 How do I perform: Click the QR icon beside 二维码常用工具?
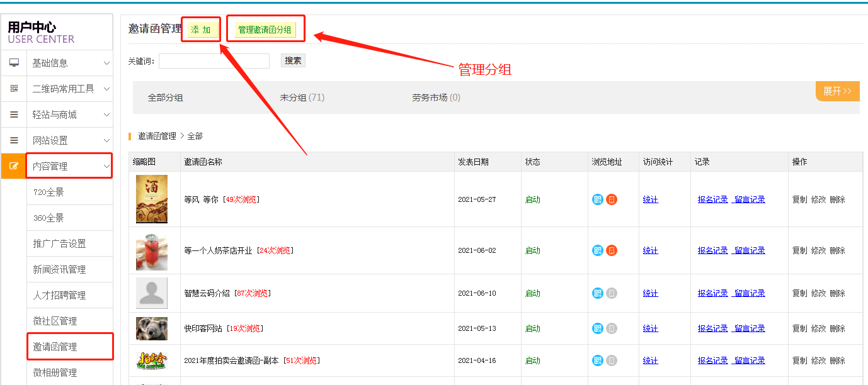[14, 89]
